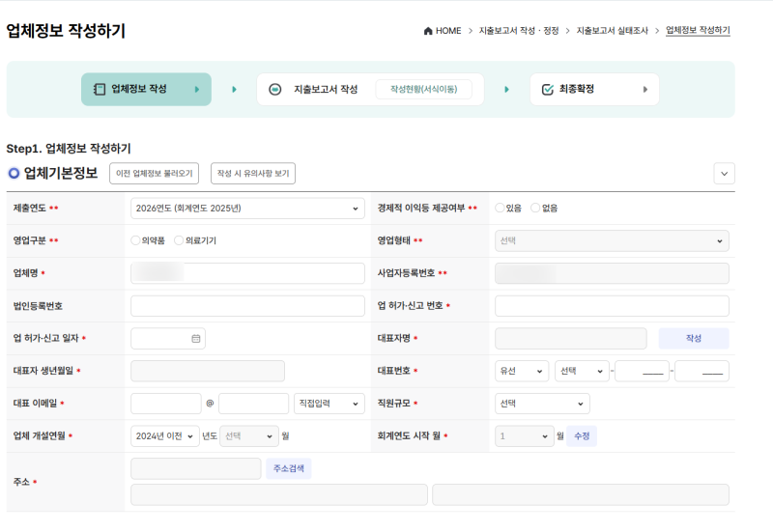Click the 업체명 input field

247,273
